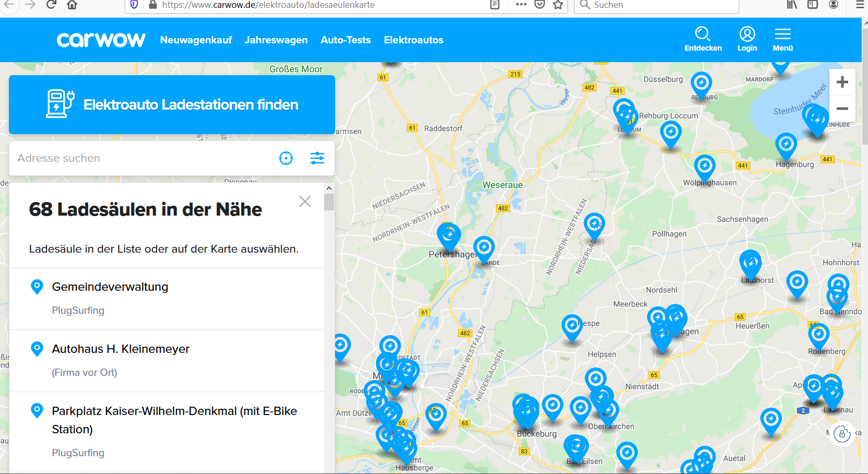Select charging pin at Wölpinghausen
Viewport: 868px width, 474px height.
click(x=705, y=169)
